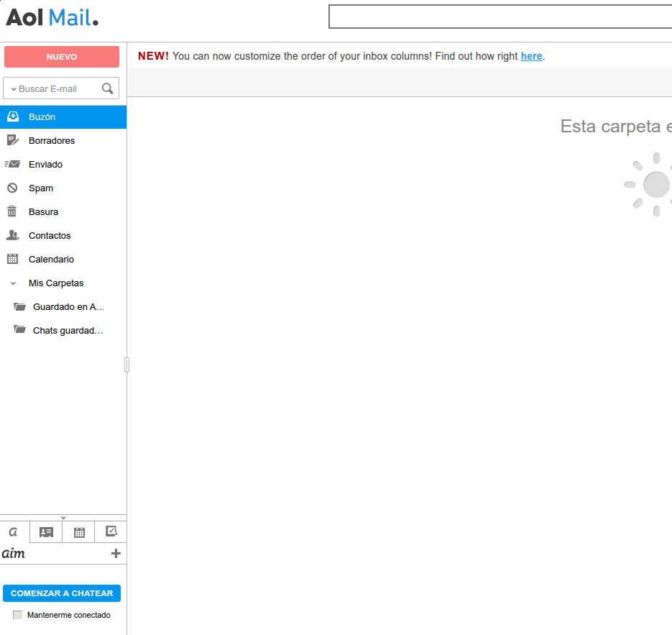The height and width of the screenshot is (635, 672).
Task: Click the Calendario grid icon
Action: pyautogui.click(x=13, y=259)
